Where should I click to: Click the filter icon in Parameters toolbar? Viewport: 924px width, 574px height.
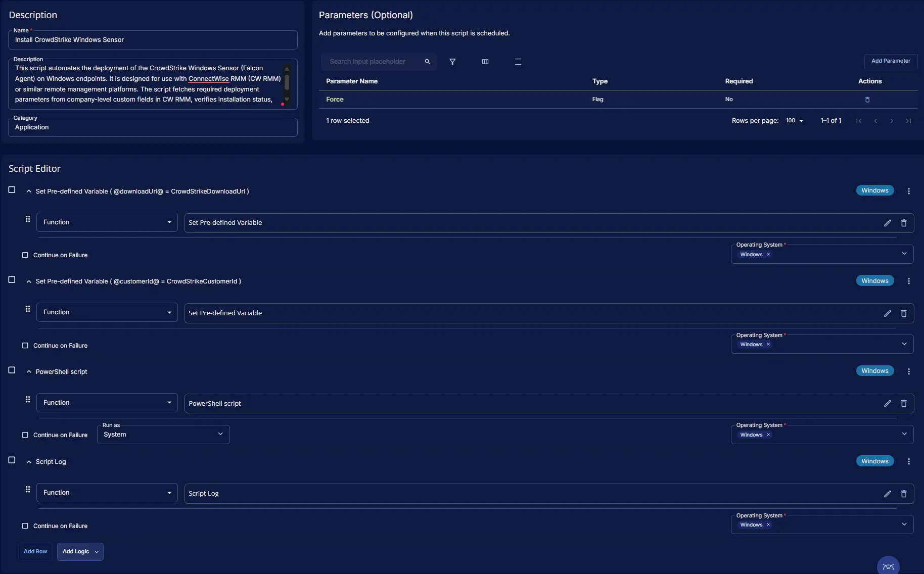(x=452, y=62)
